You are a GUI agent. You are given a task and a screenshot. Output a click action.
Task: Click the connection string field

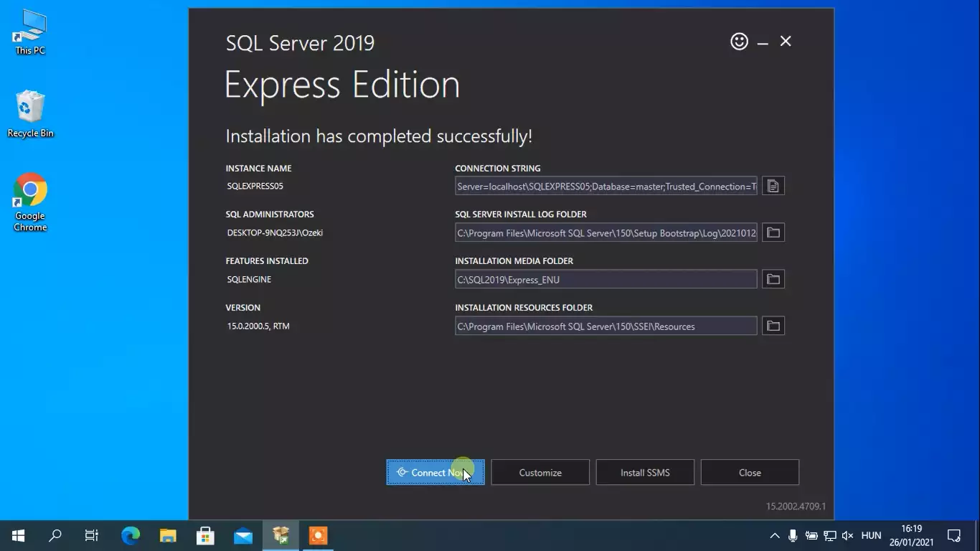[x=606, y=187]
